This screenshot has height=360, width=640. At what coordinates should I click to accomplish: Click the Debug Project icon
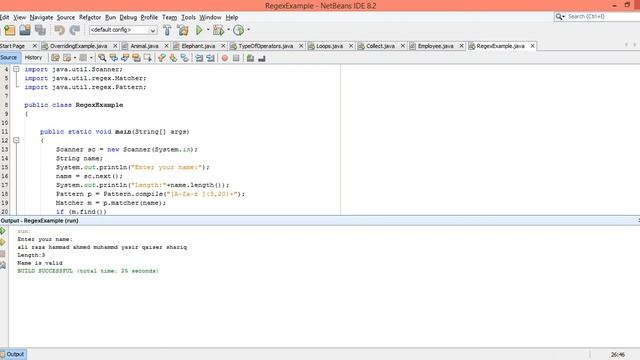tap(218, 30)
